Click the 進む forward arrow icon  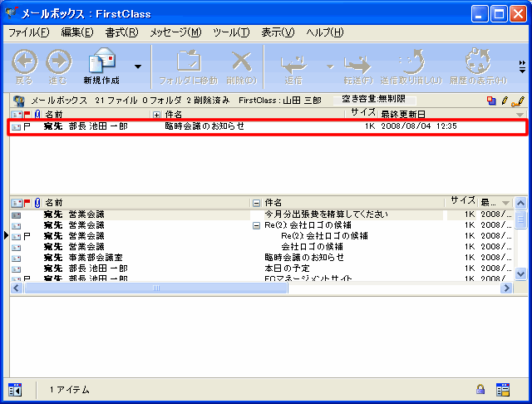(x=58, y=62)
